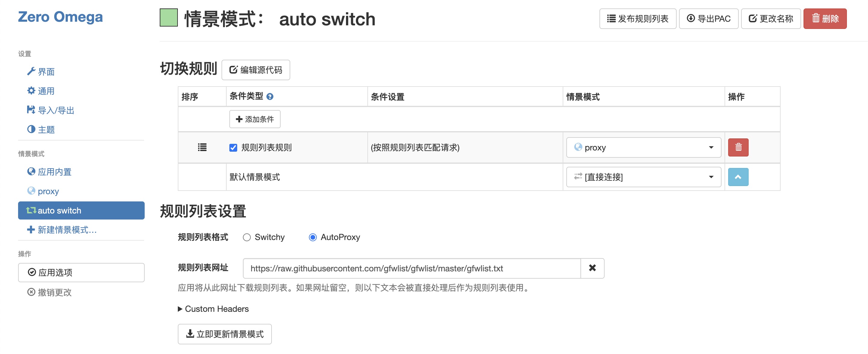This screenshot has width=868, height=354.
Task: Select the Switchy rule list format
Action: [247, 237]
